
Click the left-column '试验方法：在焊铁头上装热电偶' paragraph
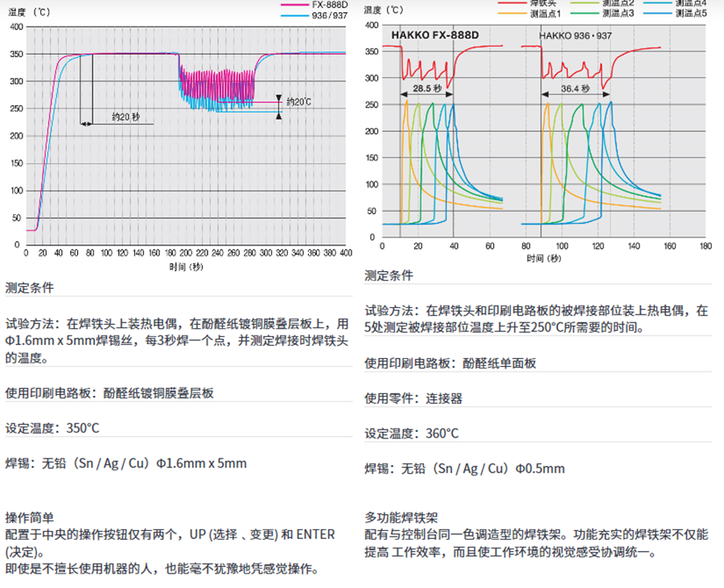pyautogui.click(x=177, y=340)
